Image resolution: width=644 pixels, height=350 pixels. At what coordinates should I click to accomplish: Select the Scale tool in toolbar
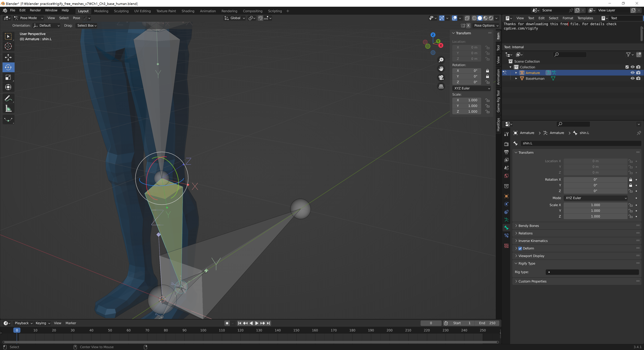point(8,77)
